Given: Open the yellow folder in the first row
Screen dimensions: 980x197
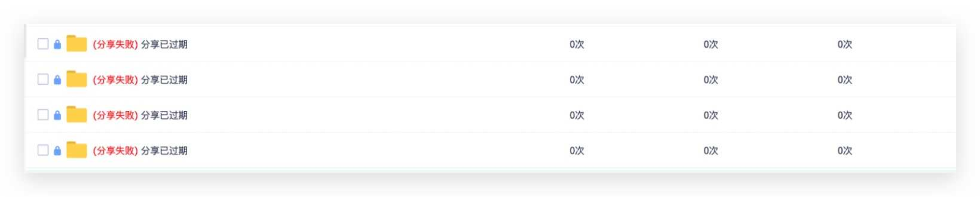Looking at the screenshot, I should (x=76, y=44).
